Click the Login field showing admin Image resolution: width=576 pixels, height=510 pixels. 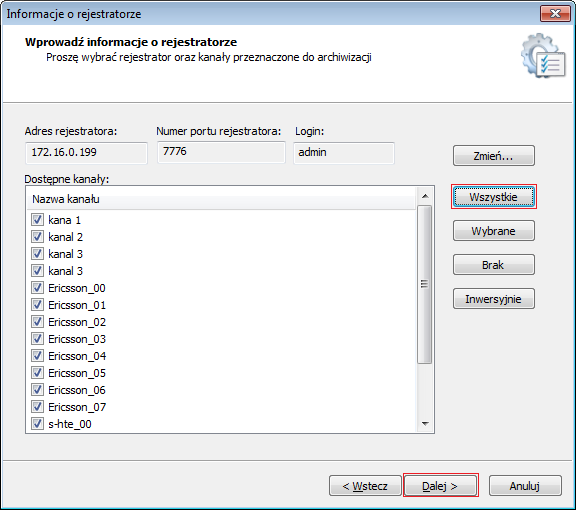[x=344, y=153]
